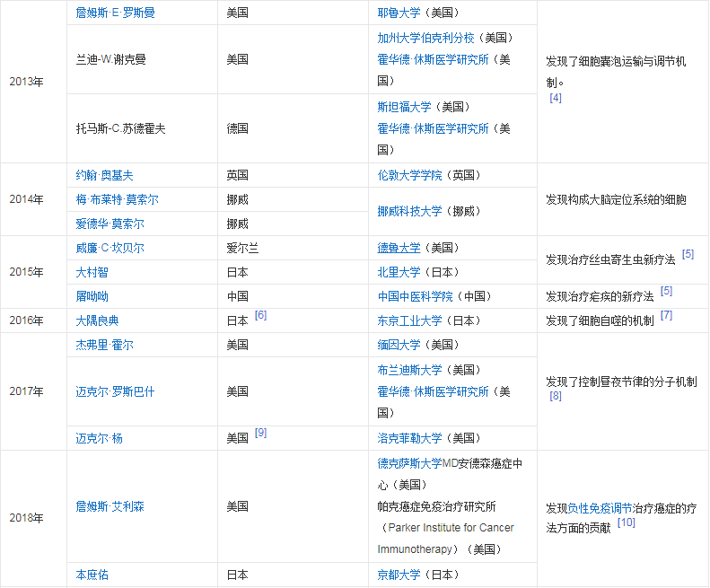Open the 詹姆斯·艾利森 link
The width and height of the screenshot is (710, 588).
click(x=110, y=506)
